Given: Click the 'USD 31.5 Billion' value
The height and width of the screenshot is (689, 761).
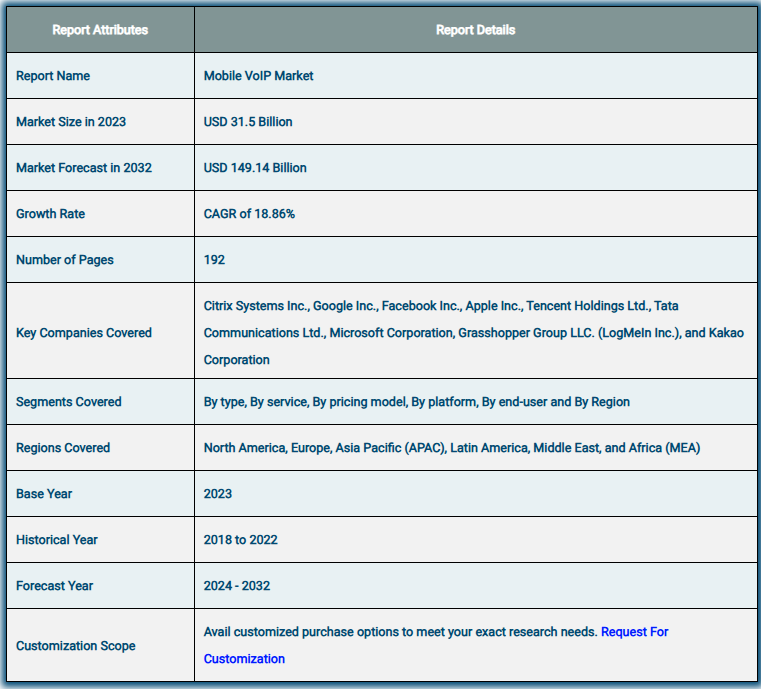Looking at the screenshot, I should pyautogui.click(x=248, y=122).
